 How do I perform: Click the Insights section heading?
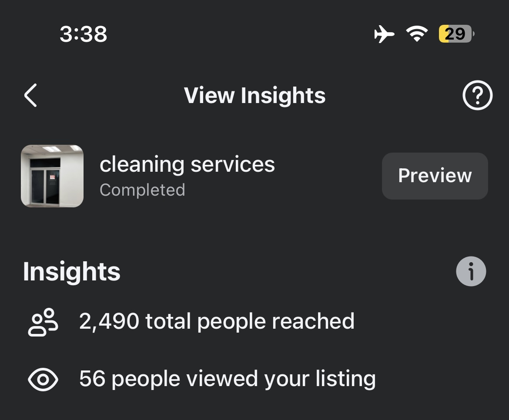coord(71,271)
